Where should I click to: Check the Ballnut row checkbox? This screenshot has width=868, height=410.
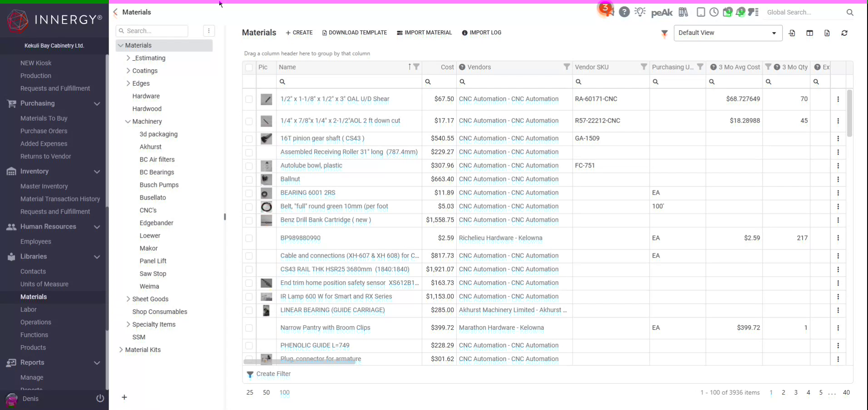249,180
